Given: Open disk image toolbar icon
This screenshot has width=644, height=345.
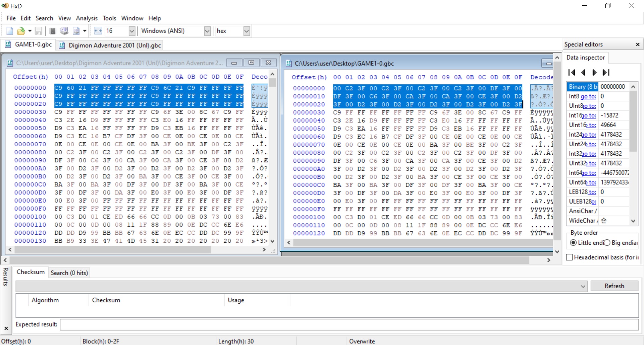Looking at the screenshot, I should pyautogui.click(x=76, y=31).
